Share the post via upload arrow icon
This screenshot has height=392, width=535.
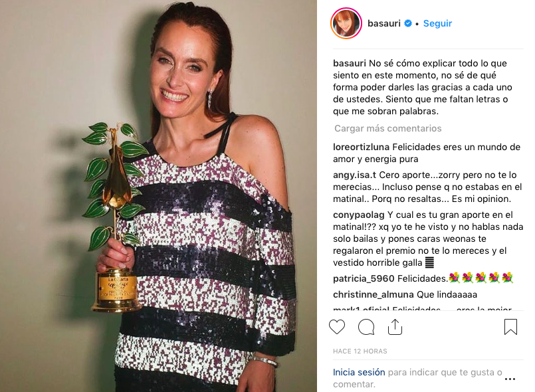click(395, 327)
